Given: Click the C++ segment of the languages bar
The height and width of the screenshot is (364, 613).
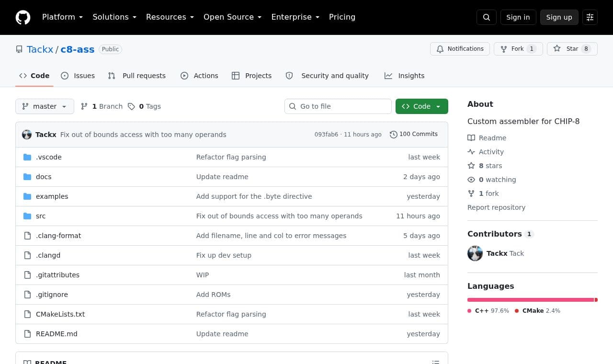Looking at the screenshot, I should (531, 300).
